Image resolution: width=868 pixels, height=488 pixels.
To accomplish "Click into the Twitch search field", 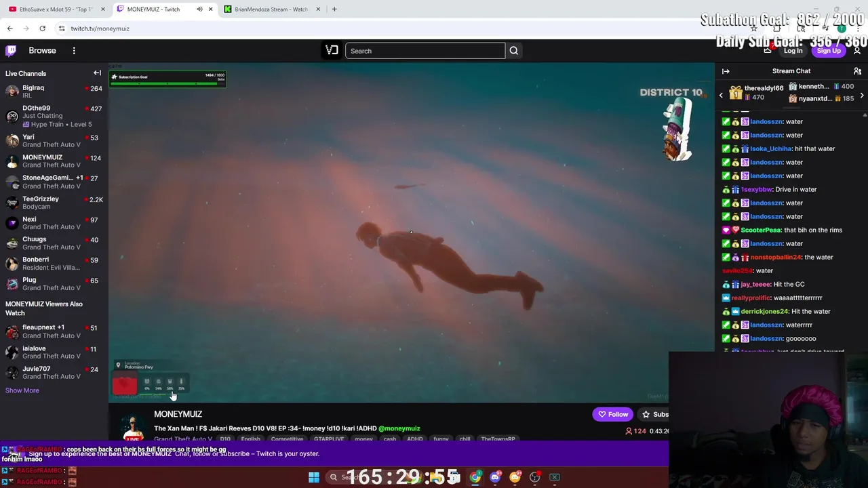I will [x=425, y=51].
